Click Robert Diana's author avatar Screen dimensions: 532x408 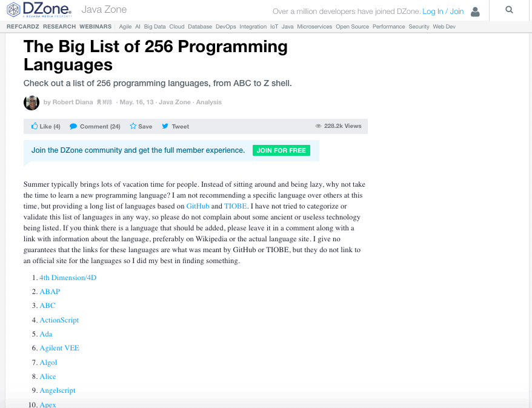coord(32,102)
